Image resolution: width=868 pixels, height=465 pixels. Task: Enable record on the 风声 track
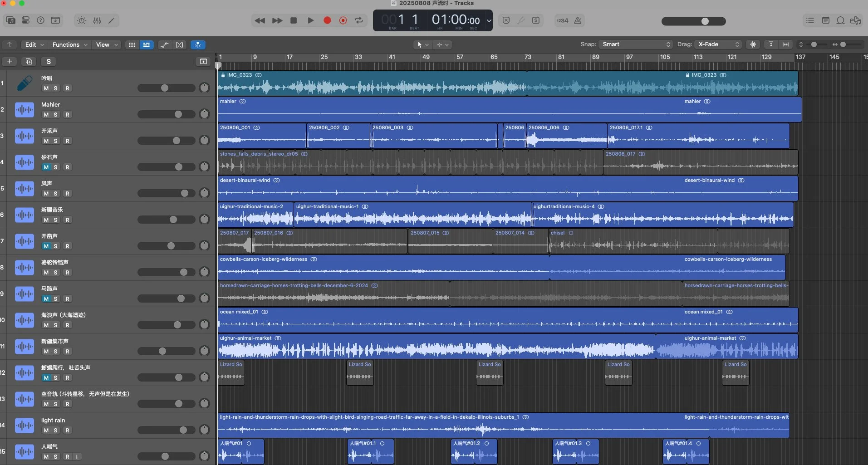coord(67,194)
